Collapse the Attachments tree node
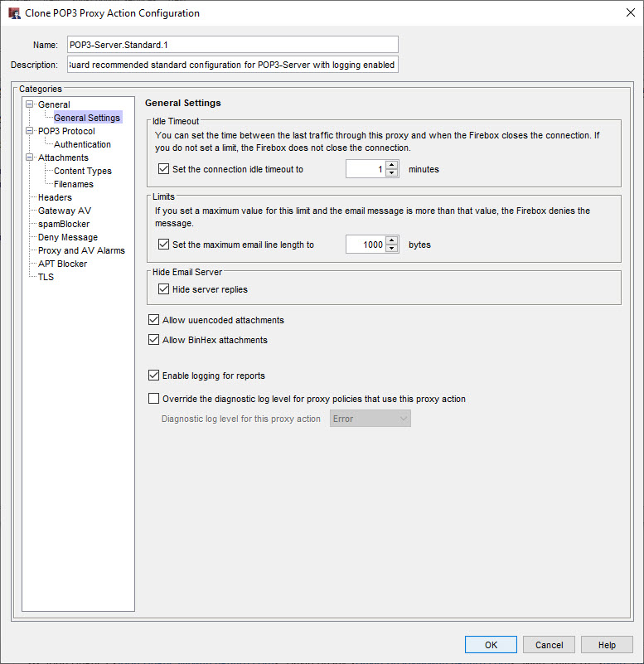 (29, 158)
